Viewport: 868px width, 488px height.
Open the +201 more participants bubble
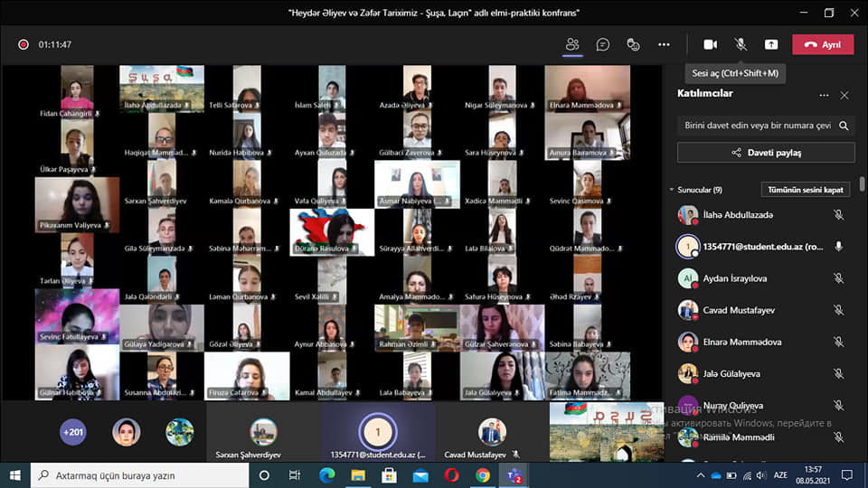(73, 432)
